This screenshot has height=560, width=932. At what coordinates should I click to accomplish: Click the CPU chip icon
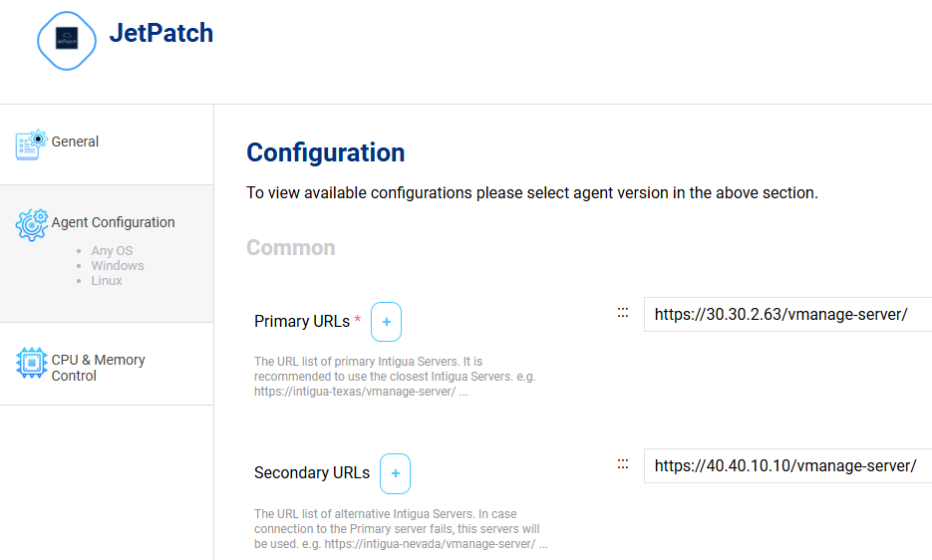coord(32,362)
